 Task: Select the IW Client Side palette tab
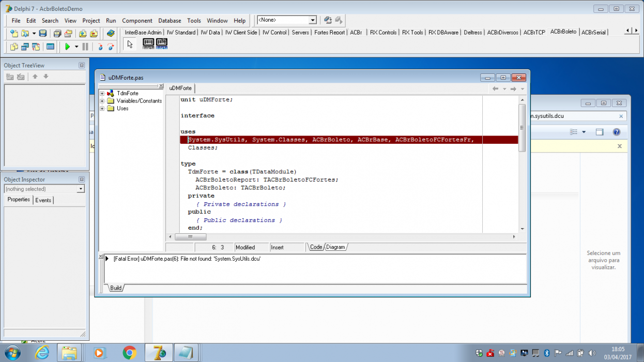(240, 33)
